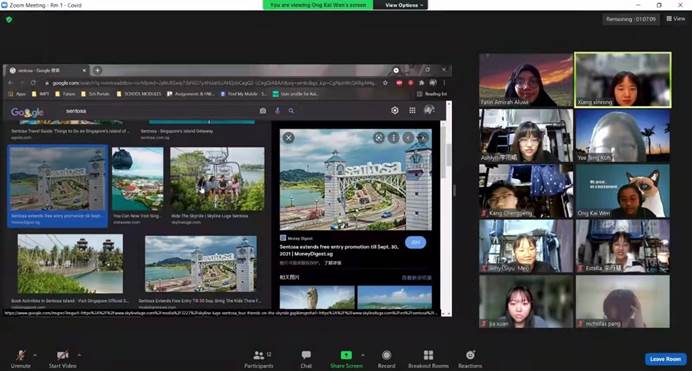This screenshot has height=371, width=692.
Task: Open the Reactions menu
Action: coord(470,359)
